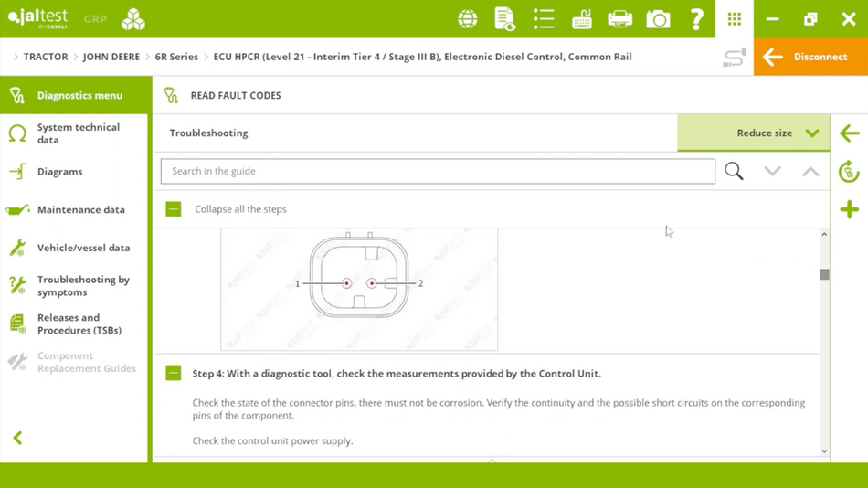Viewport: 868px width, 488px height.
Task: Click the checklist icon in top toolbar
Action: tap(544, 19)
